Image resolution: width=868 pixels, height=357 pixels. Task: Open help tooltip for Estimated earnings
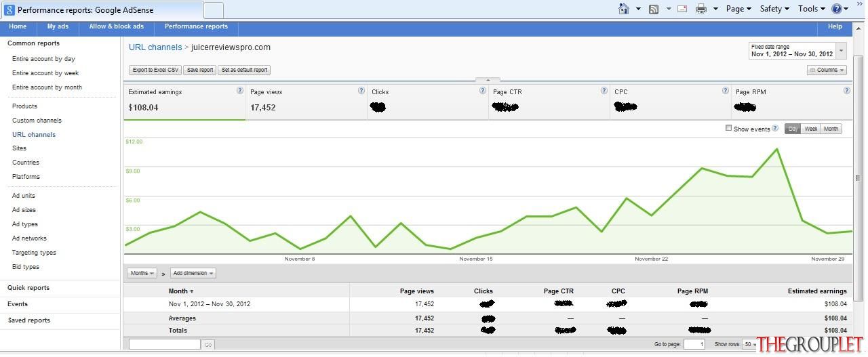coord(239,91)
